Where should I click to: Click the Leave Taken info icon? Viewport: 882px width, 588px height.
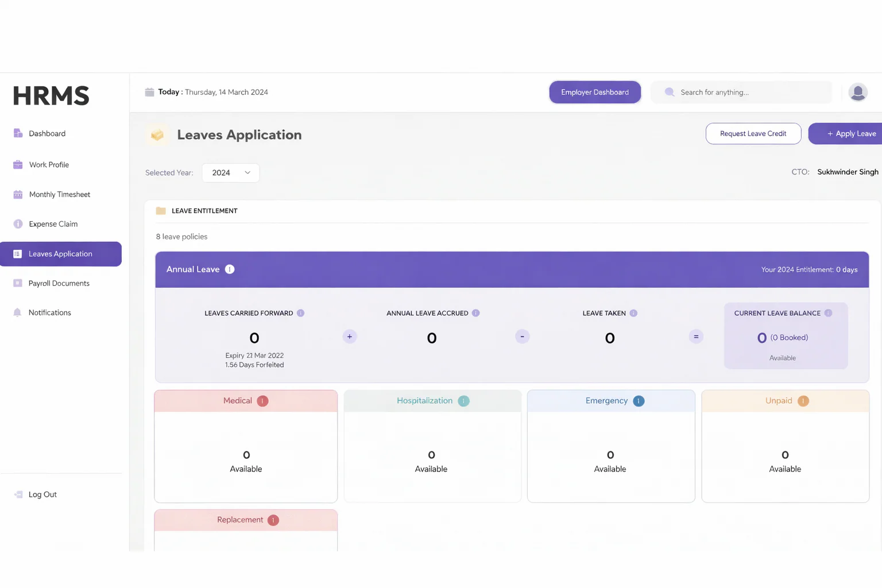pyautogui.click(x=633, y=313)
